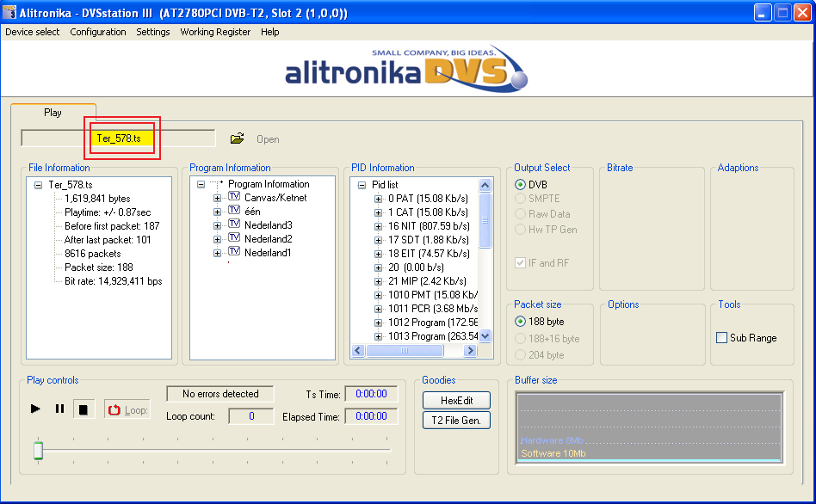
Task: Pause the transport stream playback
Action: 59,409
